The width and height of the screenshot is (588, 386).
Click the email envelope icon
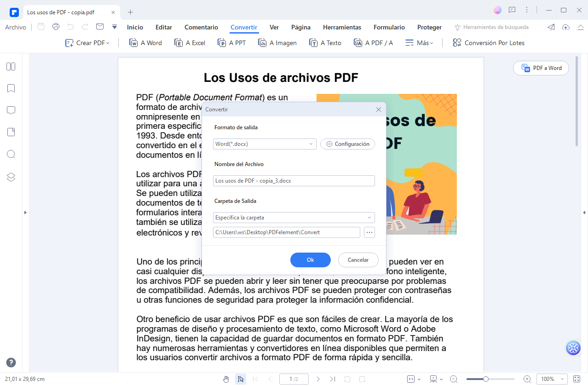point(100,27)
